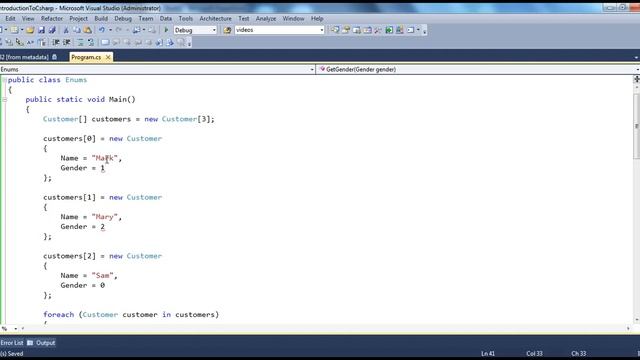Comment out selected lines icon
This screenshot has height=360, width=640.
tap(80, 42)
